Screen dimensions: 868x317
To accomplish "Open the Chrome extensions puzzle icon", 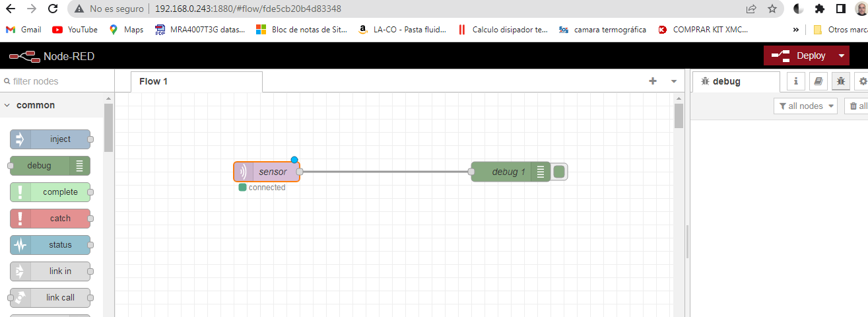I will tap(820, 9).
